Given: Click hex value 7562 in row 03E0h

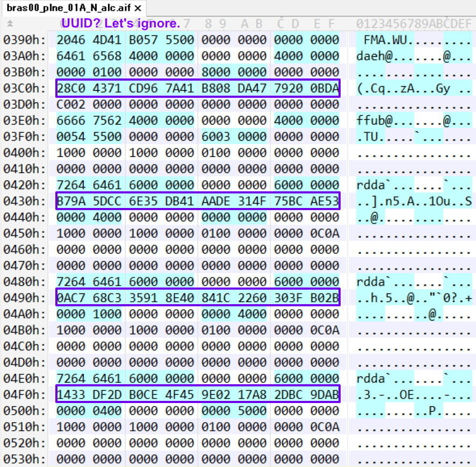Looking at the screenshot, I should pyautogui.click(x=107, y=120).
